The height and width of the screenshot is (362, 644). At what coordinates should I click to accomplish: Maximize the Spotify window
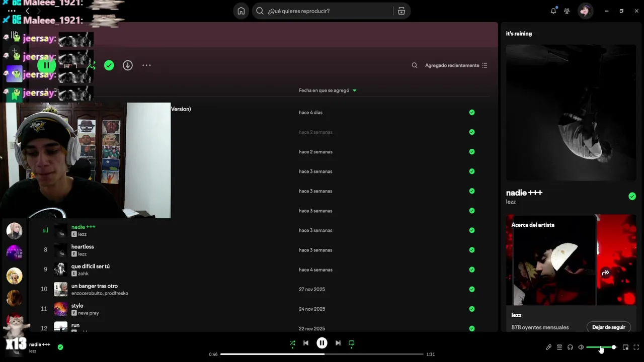[621, 11]
